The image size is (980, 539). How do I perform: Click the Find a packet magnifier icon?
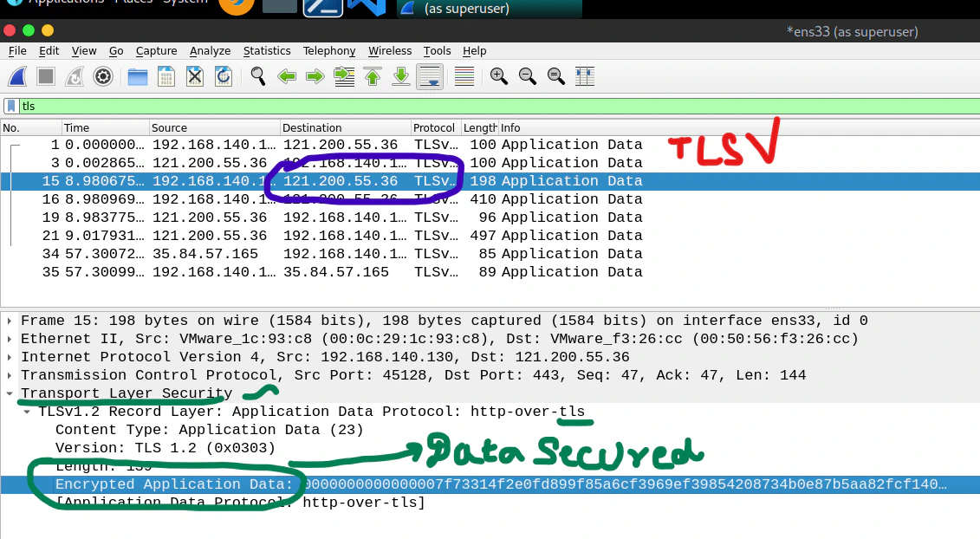(257, 76)
